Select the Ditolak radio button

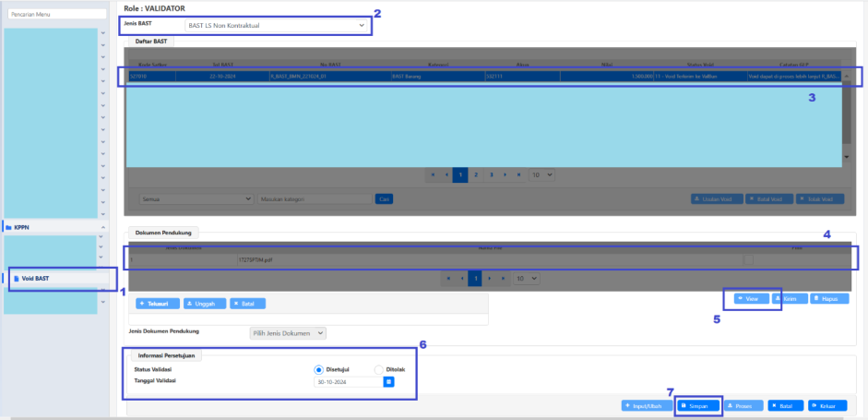click(x=378, y=369)
